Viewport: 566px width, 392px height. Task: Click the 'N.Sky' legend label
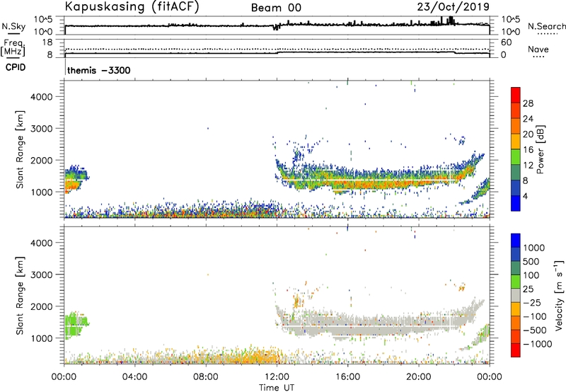[x=13, y=26]
